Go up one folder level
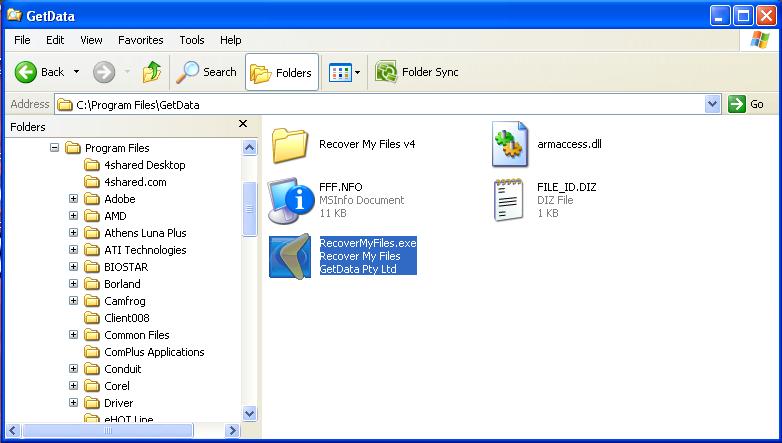This screenshot has width=782, height=443. [152, 72]
